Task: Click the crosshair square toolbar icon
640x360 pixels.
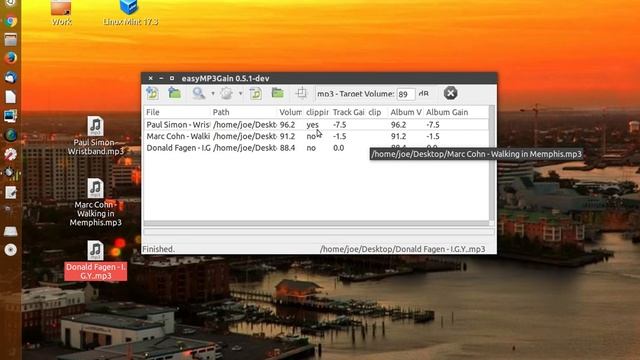Action: [x=301, y=93]
